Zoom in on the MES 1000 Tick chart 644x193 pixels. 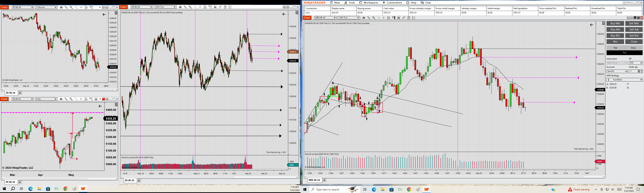click(x=374, y=18)
